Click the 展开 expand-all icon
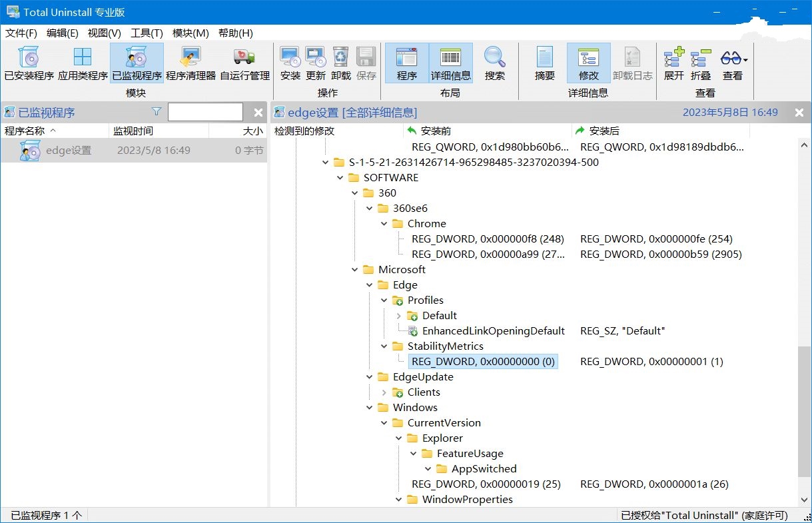Screen dimensions: 812x523 click(x=674, y=64)
